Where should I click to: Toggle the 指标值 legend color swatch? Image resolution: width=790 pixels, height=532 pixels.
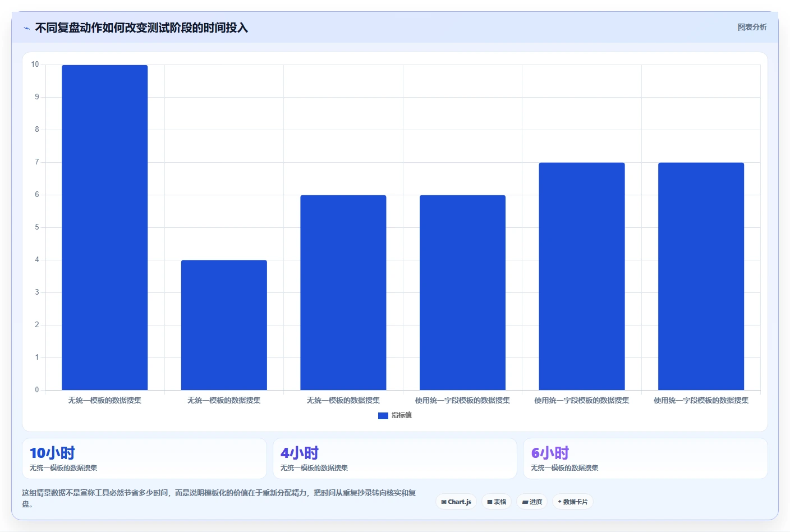(x=383, y=415)
